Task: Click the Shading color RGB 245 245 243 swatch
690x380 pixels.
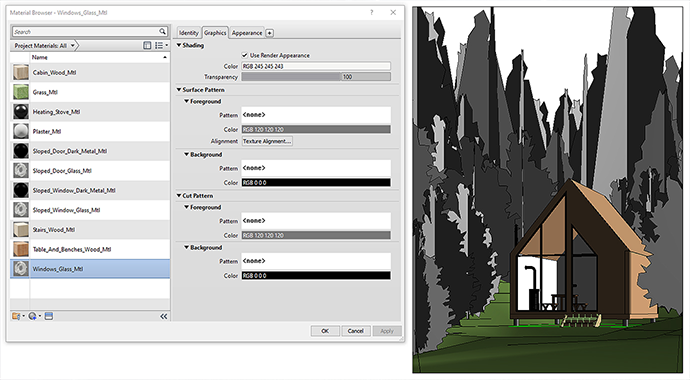Action: [316, 66]
